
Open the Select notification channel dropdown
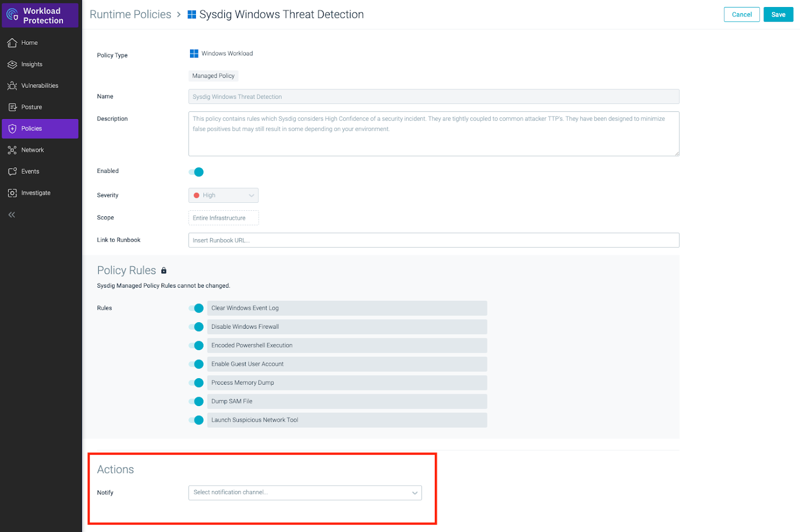point(305,493)
